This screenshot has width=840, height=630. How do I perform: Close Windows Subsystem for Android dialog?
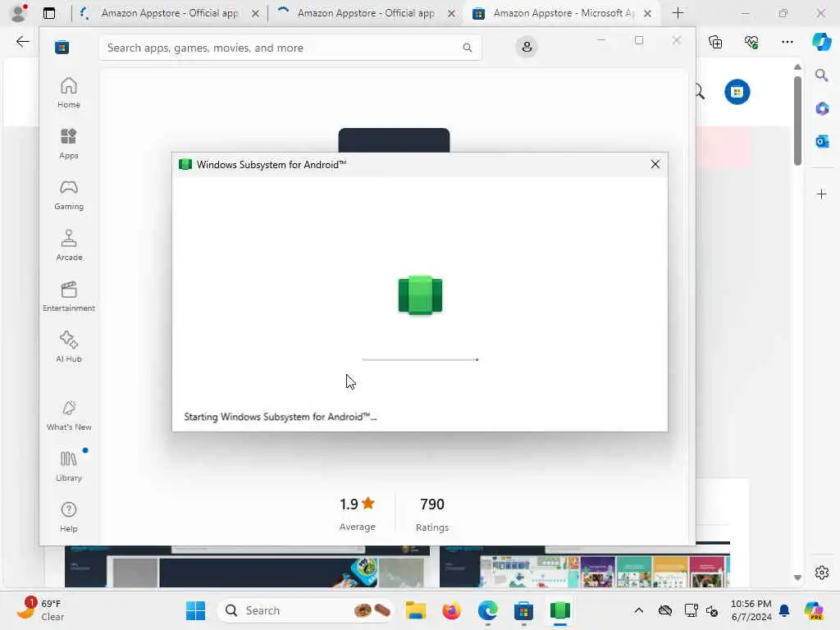point(655,164)
